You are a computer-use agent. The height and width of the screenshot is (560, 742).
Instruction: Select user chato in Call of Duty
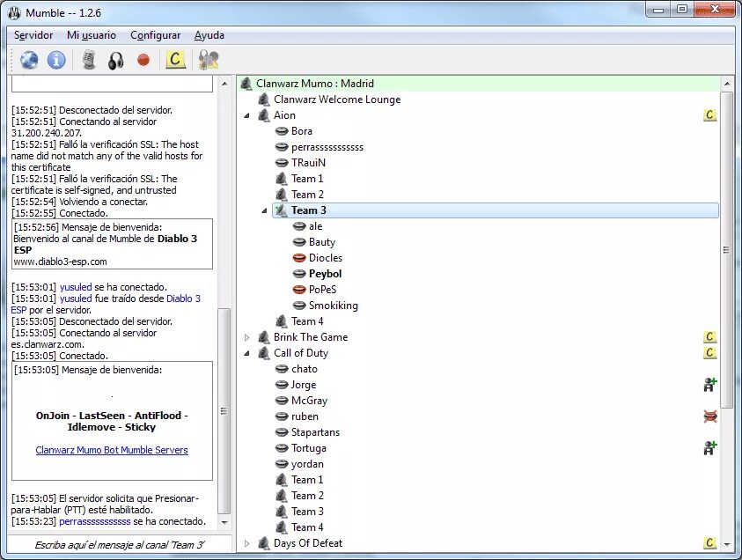click(x=305, y=369)
